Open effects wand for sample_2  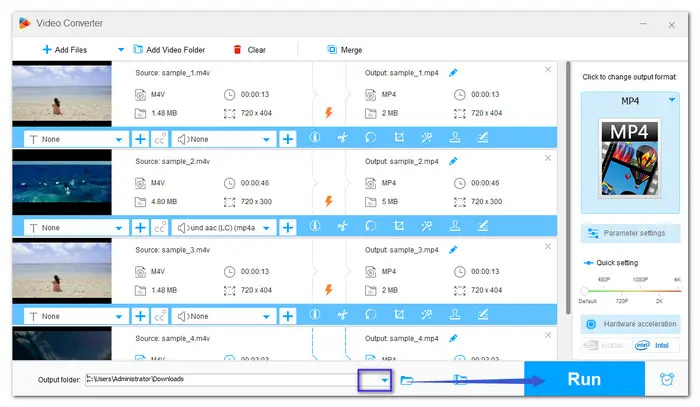tap(427, 226)
